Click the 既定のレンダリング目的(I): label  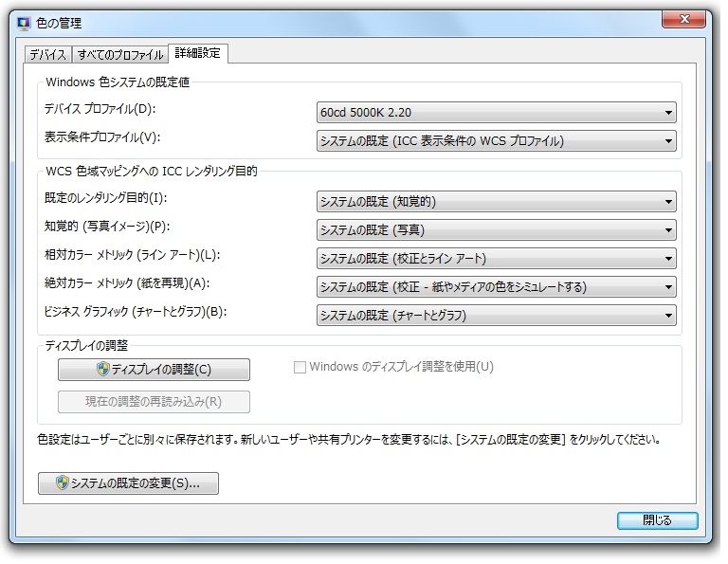[105, 198]
